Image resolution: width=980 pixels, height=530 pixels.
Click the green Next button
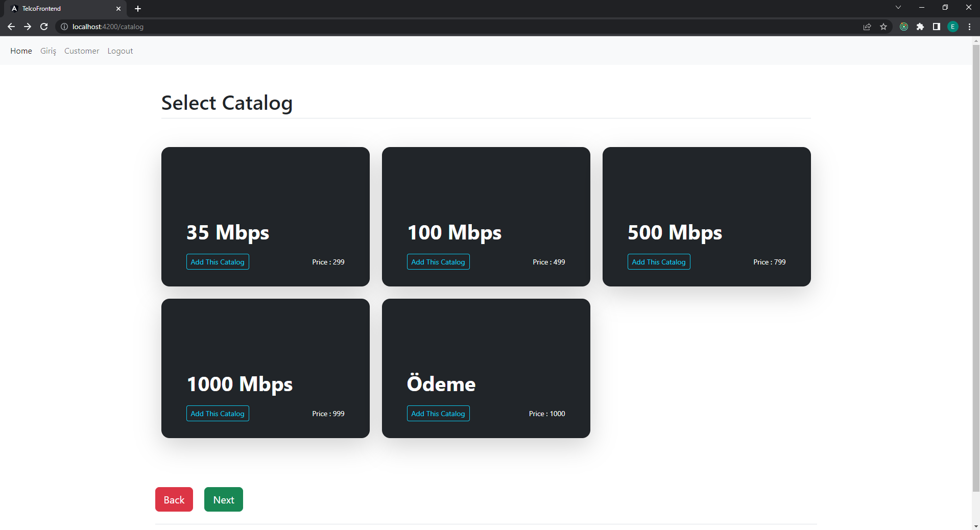pyautogui.click(x=223, y=499)
